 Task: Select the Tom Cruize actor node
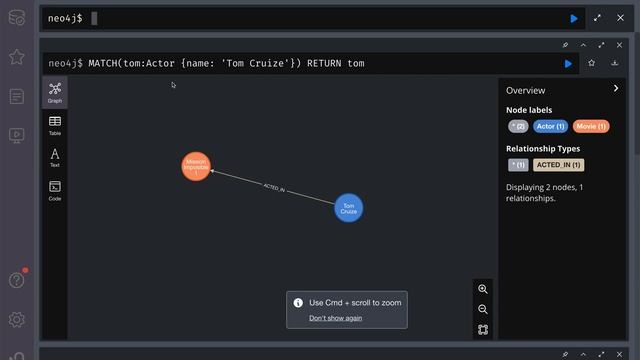click(x=349, y=208)
